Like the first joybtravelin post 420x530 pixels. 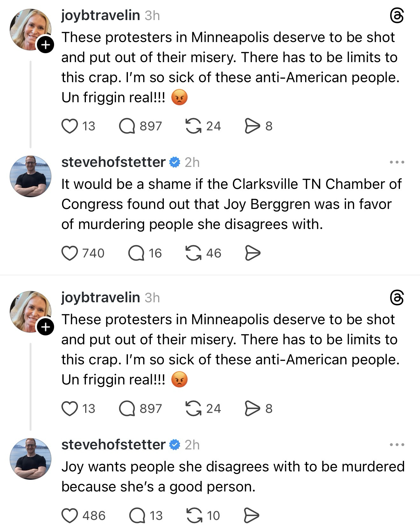pos(70,126)
